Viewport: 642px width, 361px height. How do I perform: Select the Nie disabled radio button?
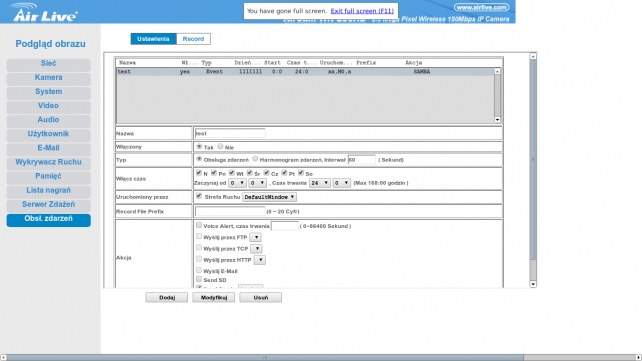[x=220, y=147]
